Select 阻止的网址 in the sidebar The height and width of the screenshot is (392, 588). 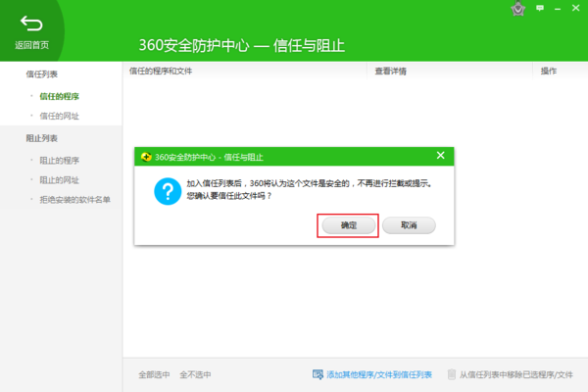[59, 180]
